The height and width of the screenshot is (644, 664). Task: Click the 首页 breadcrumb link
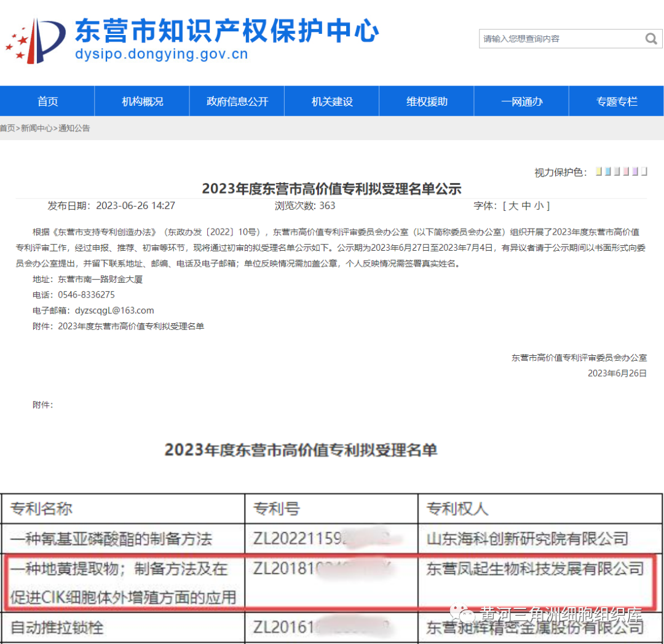coord(7,128)
